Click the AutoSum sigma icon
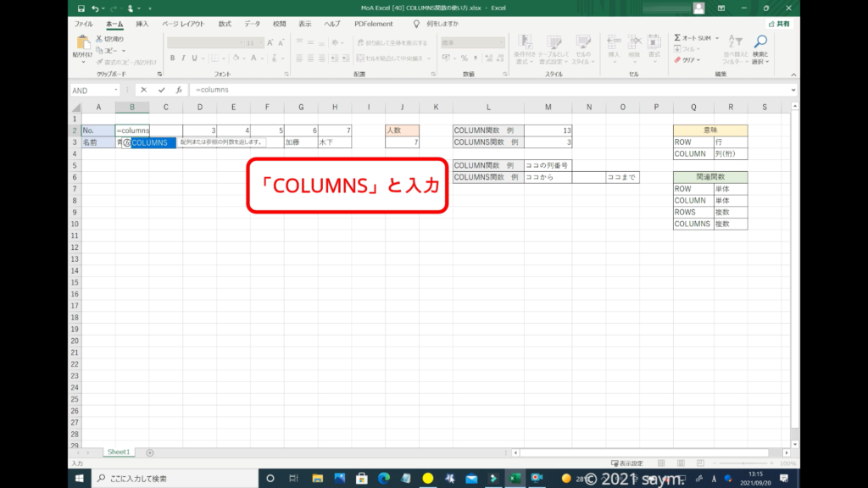The height and width of the screenshot is (488, 868). [x=678, y=38]
